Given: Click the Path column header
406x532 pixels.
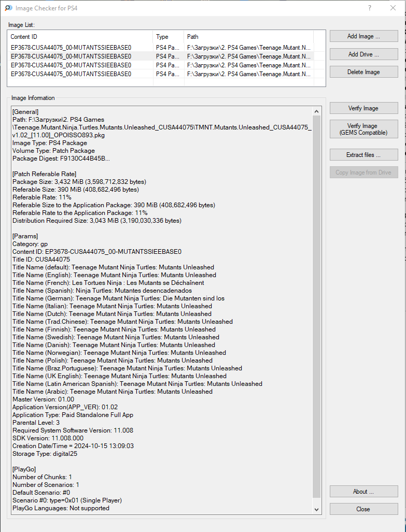Looking at the screenshot, I should pos(249,37).
